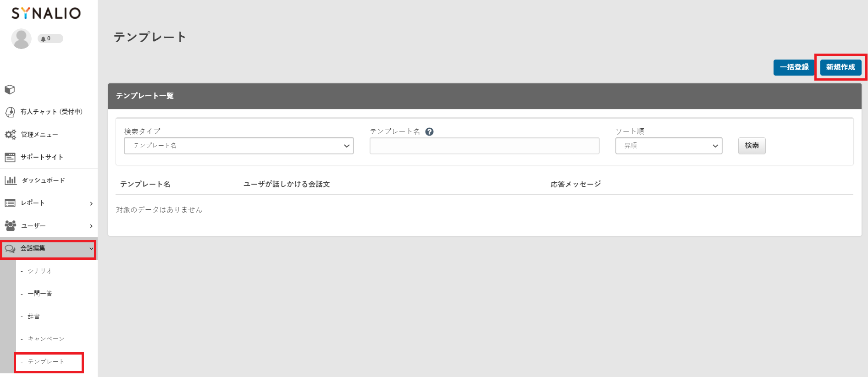Select シナリオ in the sidebar
Image resolution: width=868 pixels, height=377 pixels.
(x=40, y=271)
